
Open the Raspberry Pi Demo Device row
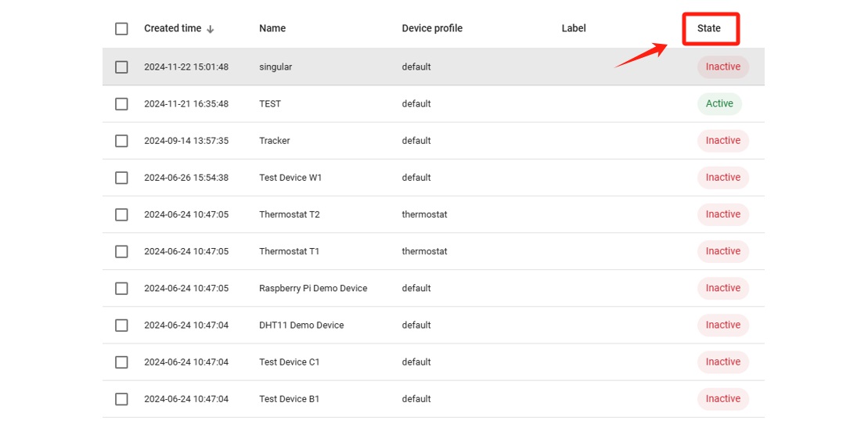click(313, 289)
